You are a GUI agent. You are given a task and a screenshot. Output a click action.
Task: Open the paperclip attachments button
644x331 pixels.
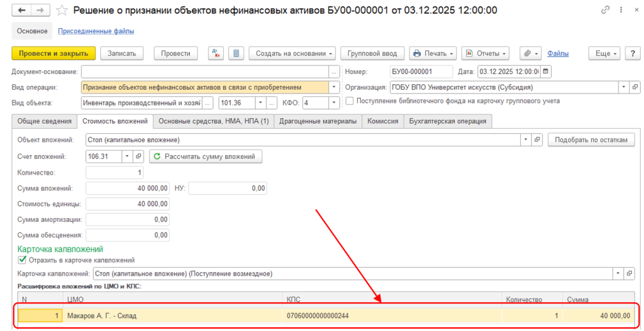click(x=530, y=53)
